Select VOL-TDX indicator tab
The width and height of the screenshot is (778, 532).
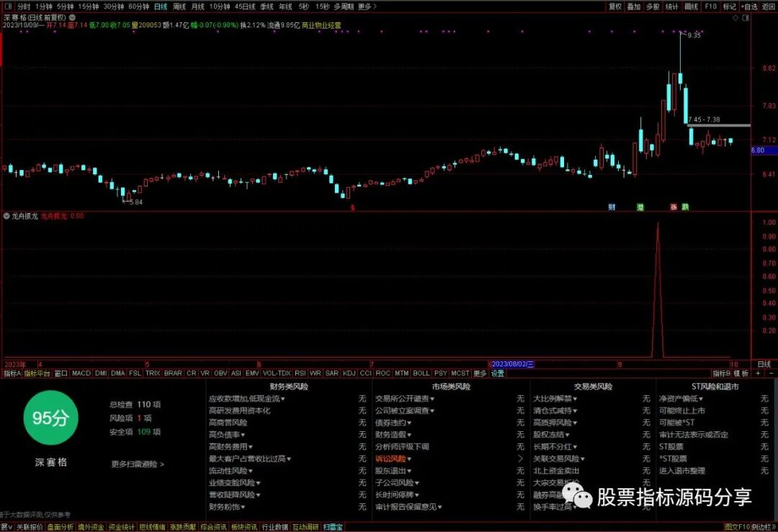pyautogui.click(x=277, y=374)
